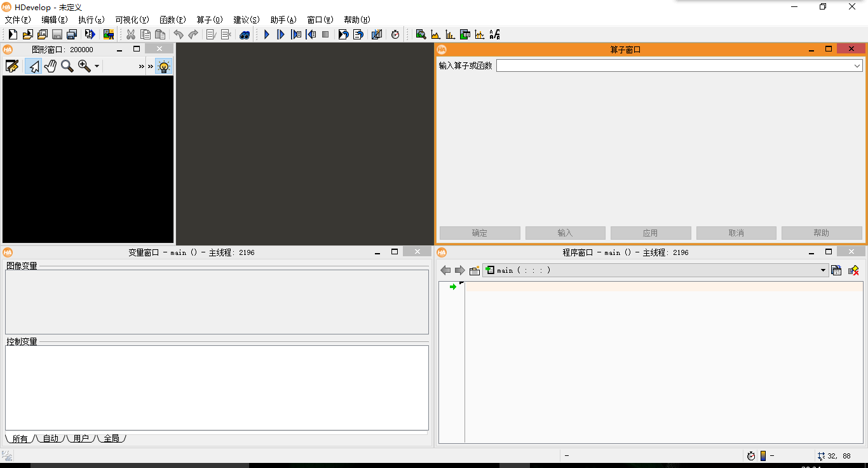Click the first empty line in program editor
The width and height of the screenshot is (868, 468).
[661, 287]
